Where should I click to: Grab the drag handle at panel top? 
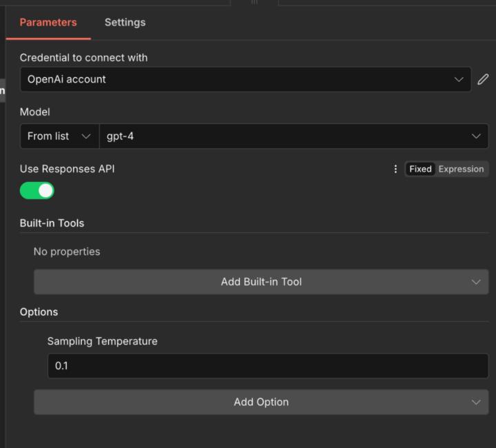point(254,3)
